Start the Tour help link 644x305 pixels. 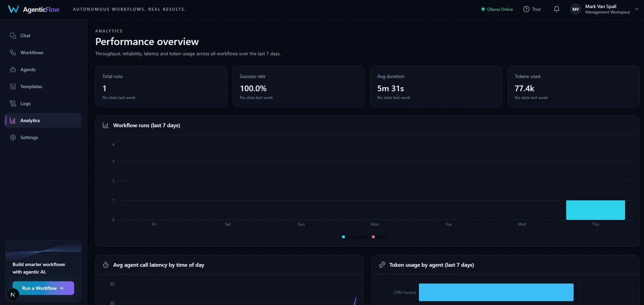532,9
